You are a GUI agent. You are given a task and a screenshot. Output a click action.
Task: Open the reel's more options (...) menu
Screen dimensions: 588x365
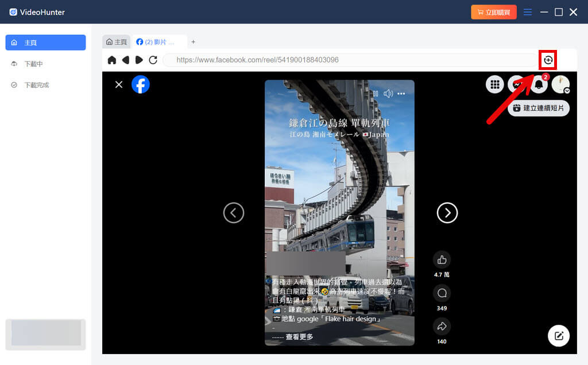click(402, 93)
